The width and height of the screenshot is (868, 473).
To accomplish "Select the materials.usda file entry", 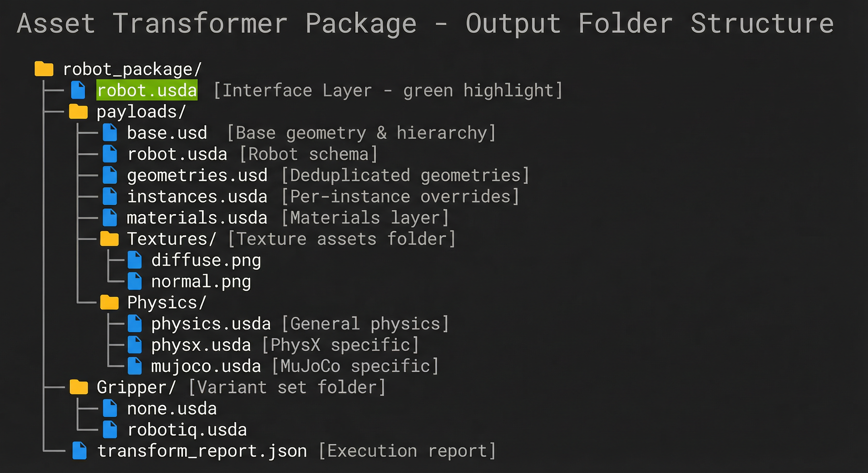I will (x=197, y=218).
